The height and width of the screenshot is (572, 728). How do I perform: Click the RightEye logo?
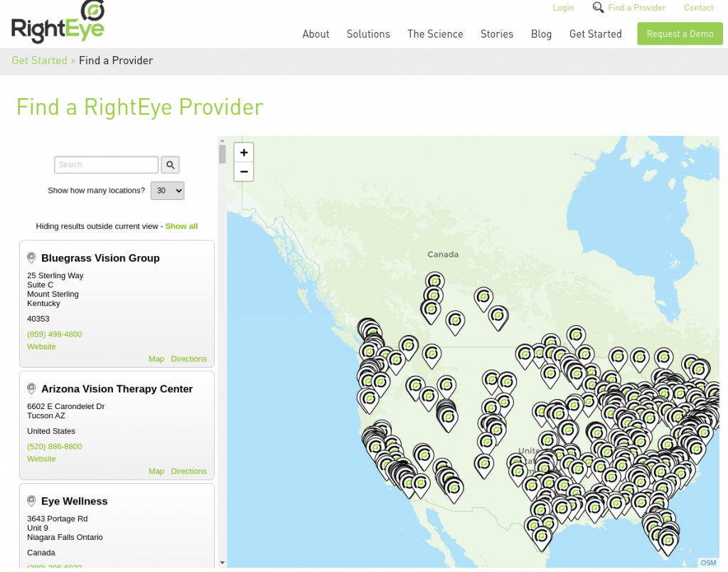[58, 22]
